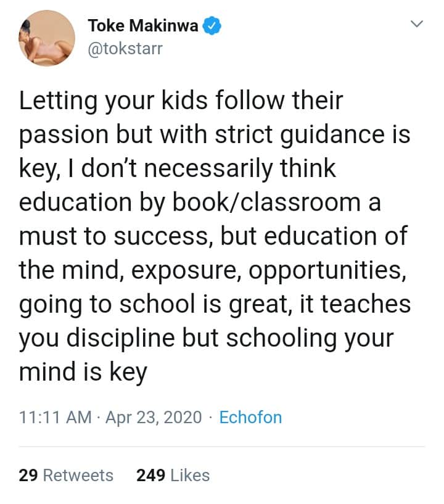View the 249 Likes list
The image size is (444, 504).
point(173,476)
